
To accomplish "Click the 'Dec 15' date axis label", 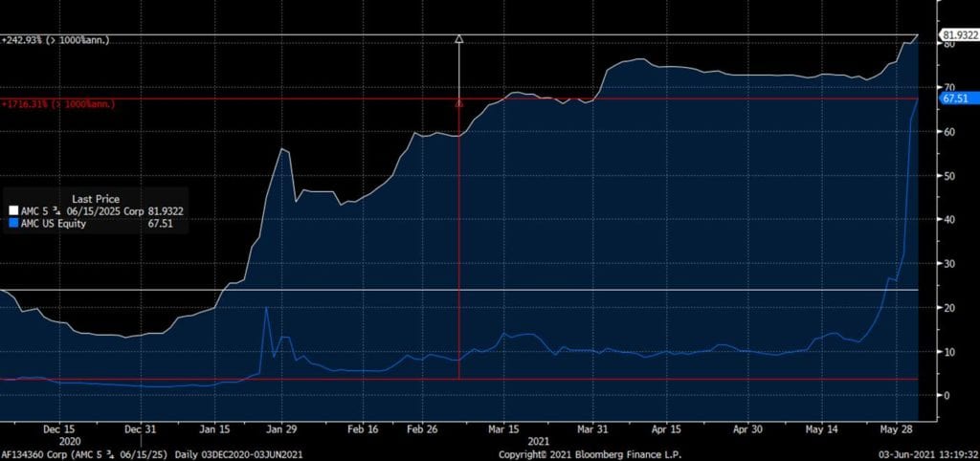I will click(x=60, y=429).
